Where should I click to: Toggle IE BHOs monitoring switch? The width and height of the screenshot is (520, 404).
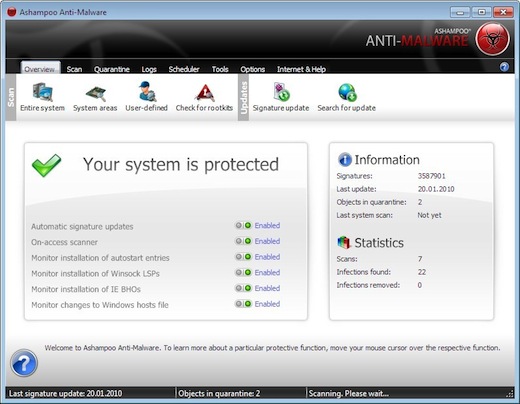pyautogui.click(x=243, y=288)
